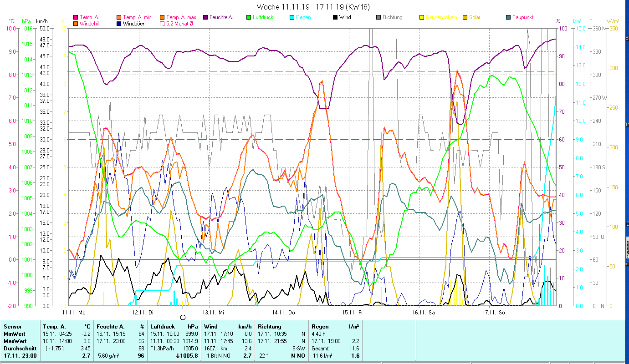Click the '17.11. So' day label
Screen dimensions: 629x364
pos(494,312)
